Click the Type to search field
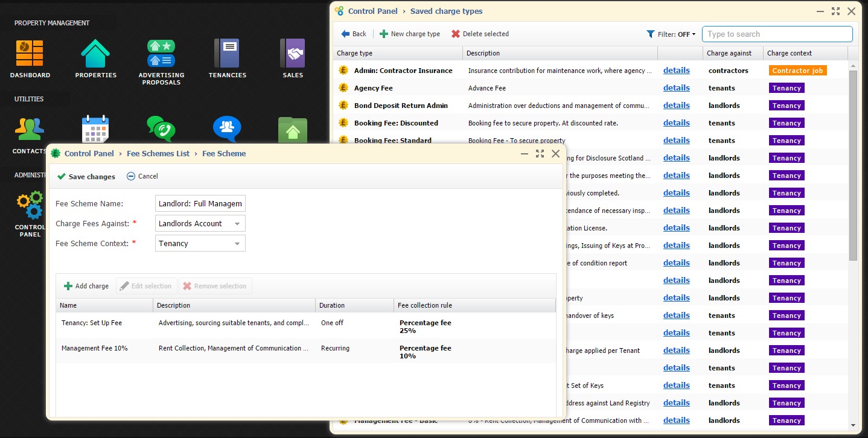The width and height of the screenshot is (868, 438). pos(777,34)
